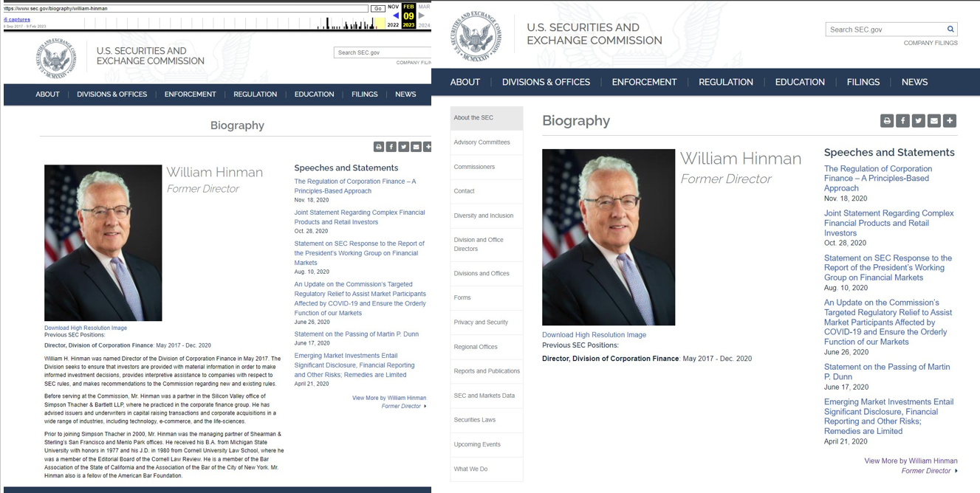Share to Facebook from the right-hand SEC page

(902, 121)
